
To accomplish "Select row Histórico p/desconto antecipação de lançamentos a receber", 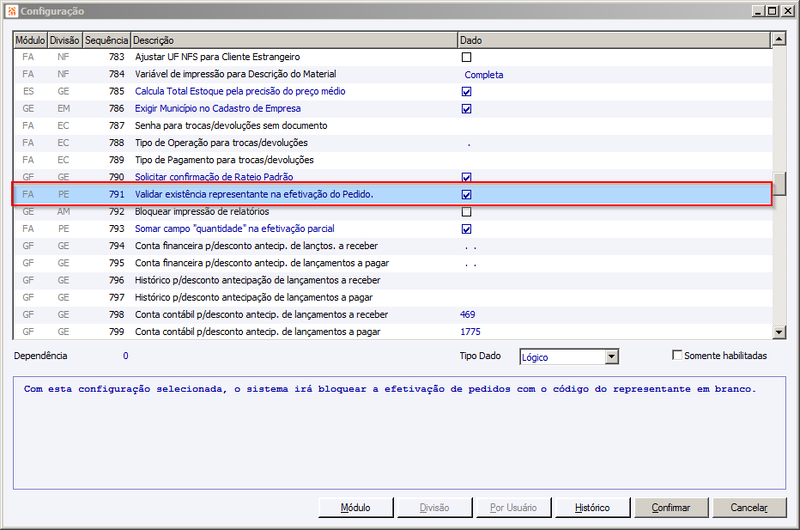I will pyautogui.click(x=392, y=281).
